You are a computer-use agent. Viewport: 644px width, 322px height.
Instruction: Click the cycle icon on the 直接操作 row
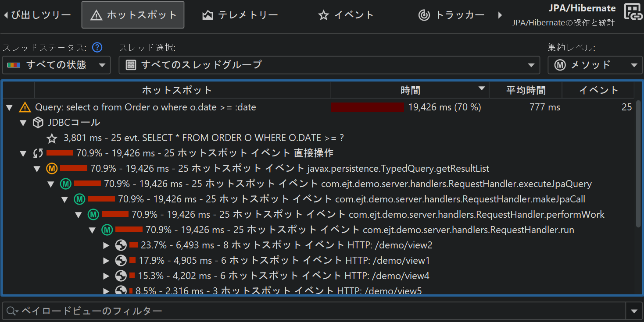coord(38,153)
